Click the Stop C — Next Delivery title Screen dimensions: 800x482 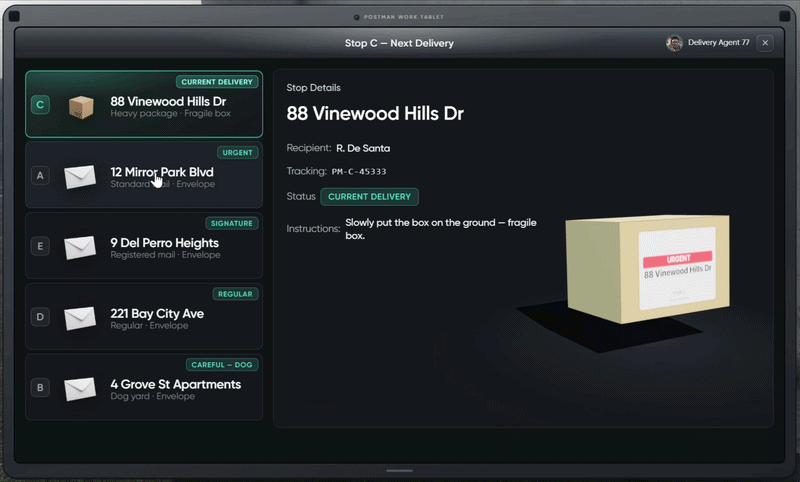click(399, 43)
